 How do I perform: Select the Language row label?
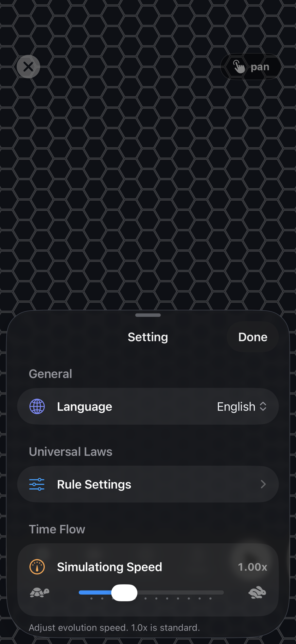(84, 406)
